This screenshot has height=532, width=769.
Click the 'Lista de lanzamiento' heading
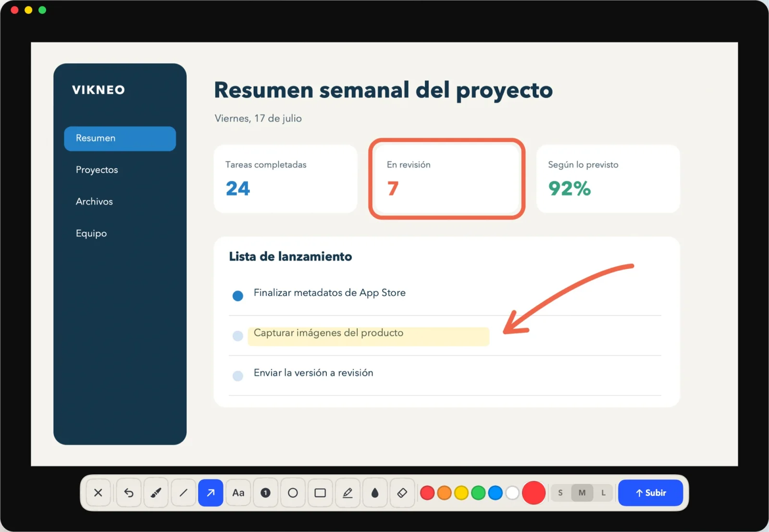(290, 257)
